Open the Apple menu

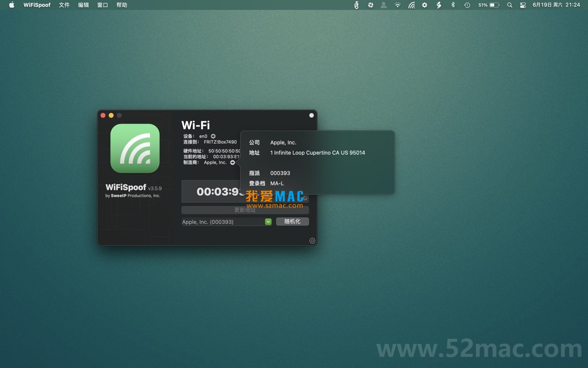pyautogui.click(x=12, y=5)
